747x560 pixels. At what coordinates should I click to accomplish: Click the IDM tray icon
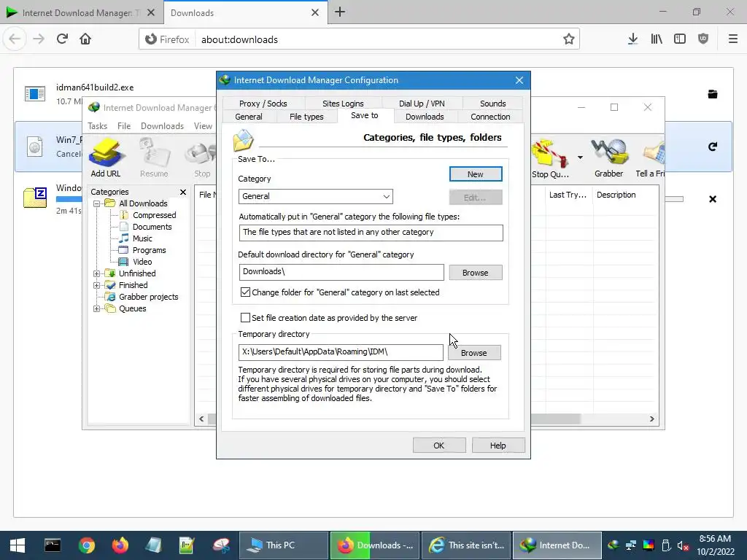(613, 545)
